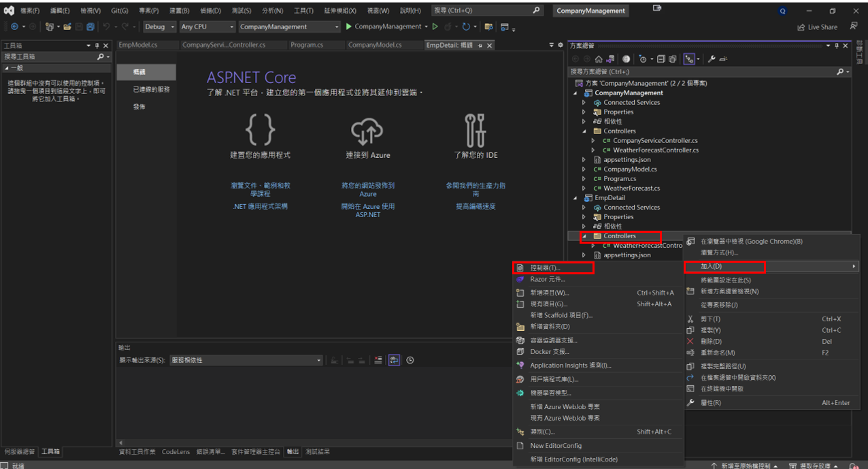Viewport: 868px width, 469px height.
Task: Collapse the EmpDetail project node
Action: [575, 198]
